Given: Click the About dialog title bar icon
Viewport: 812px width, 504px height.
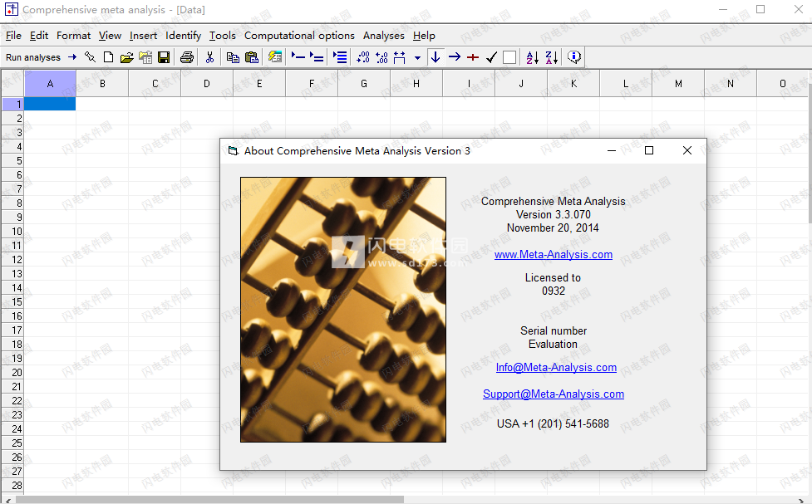Looking at the screenshot, I should [233, 150].
